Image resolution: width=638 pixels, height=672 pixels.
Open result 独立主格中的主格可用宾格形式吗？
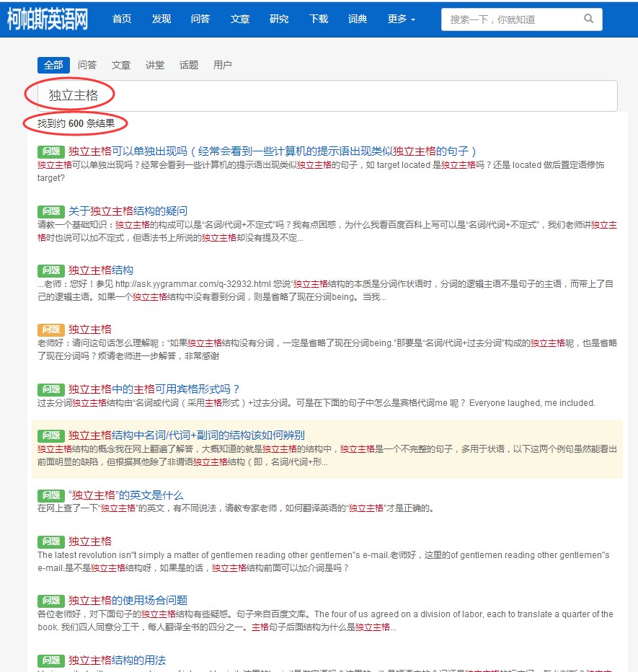(x=154, y=389)
